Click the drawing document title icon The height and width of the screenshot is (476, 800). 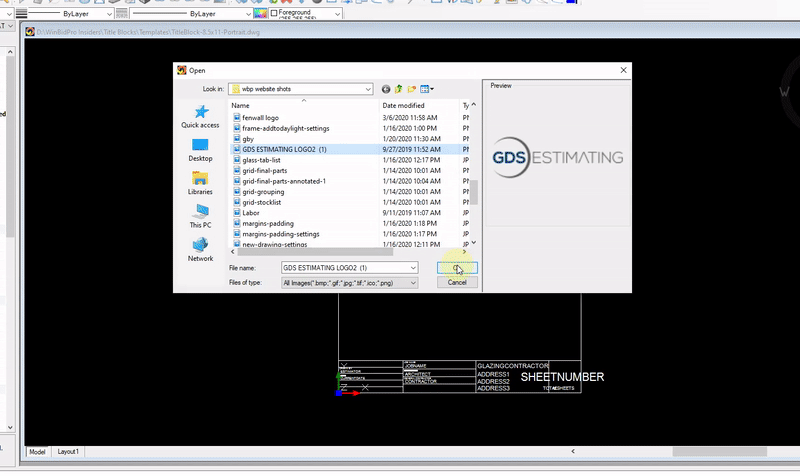(x=30, y=32)
